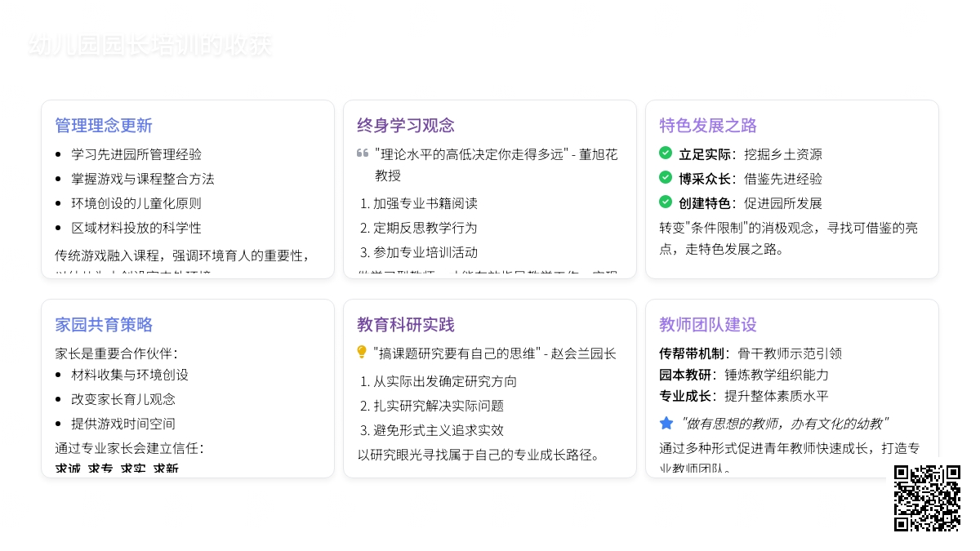Click numbered item 避免形式主义追求实效
The height and width of the screenshot is (551, 980).
pyautogui.click(x=439, y=430)
